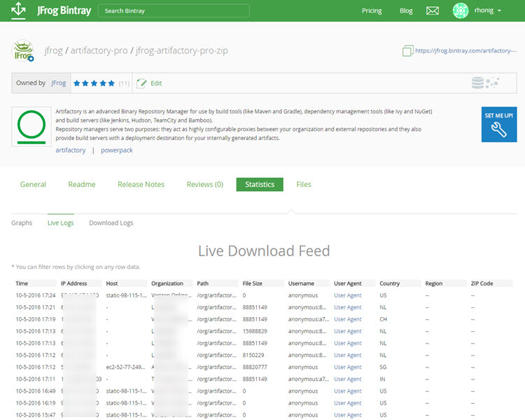
Task: Open the Release Notes tab
Action: (141, 185)
